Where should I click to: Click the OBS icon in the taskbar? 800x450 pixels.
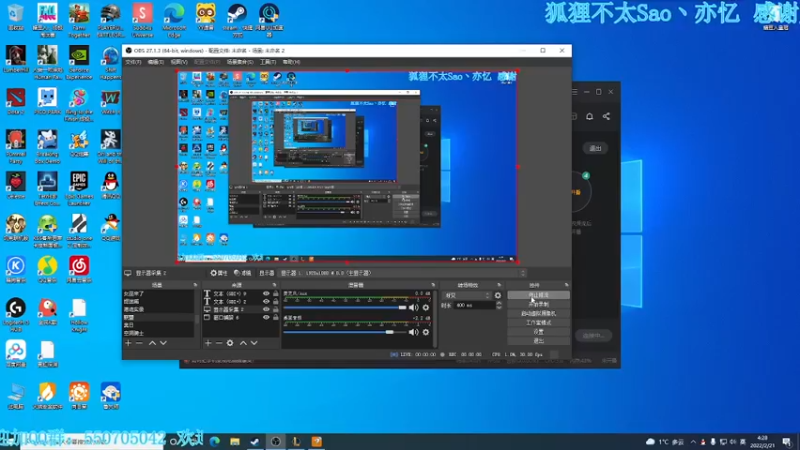276,441
